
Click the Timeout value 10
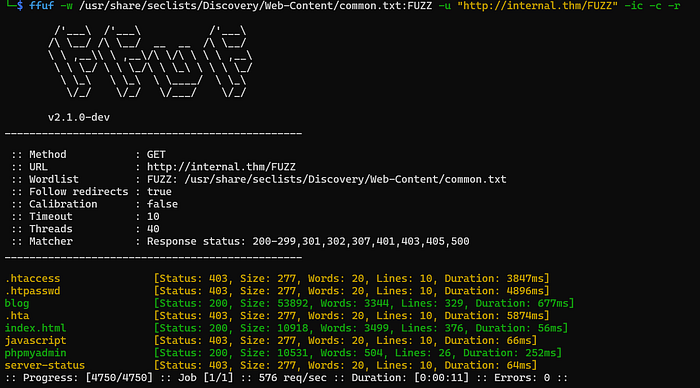[x=153, y=217]
